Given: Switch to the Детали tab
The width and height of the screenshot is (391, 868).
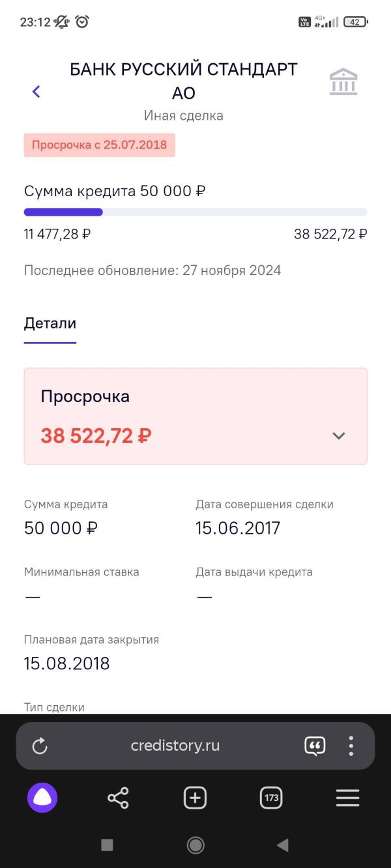Looking at the screenshot, I should tap(50, 323).
